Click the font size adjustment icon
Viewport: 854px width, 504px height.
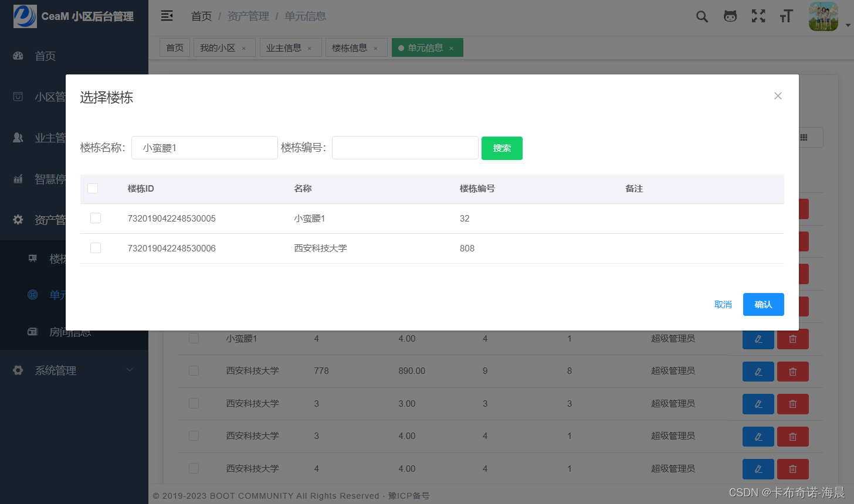786,16
